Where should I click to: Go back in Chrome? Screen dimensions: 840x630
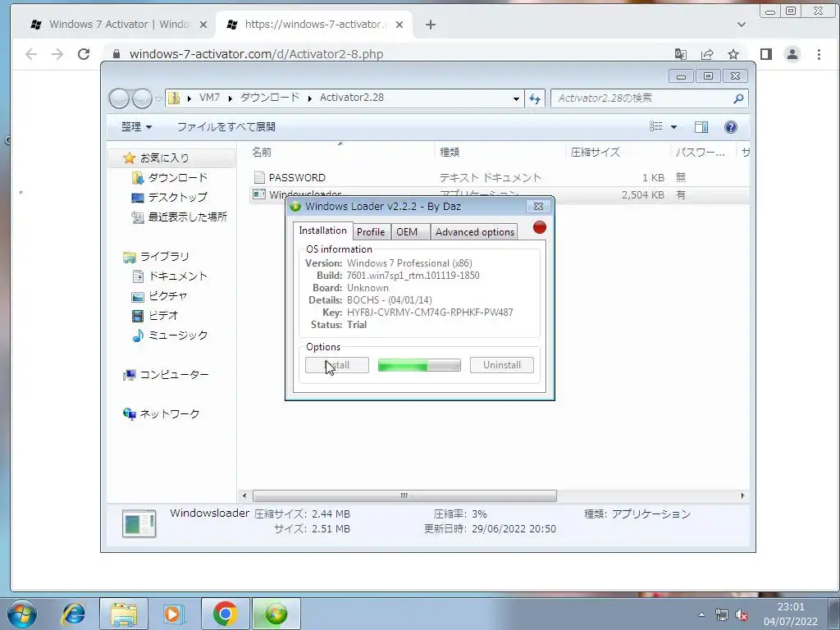click(31, 53)
